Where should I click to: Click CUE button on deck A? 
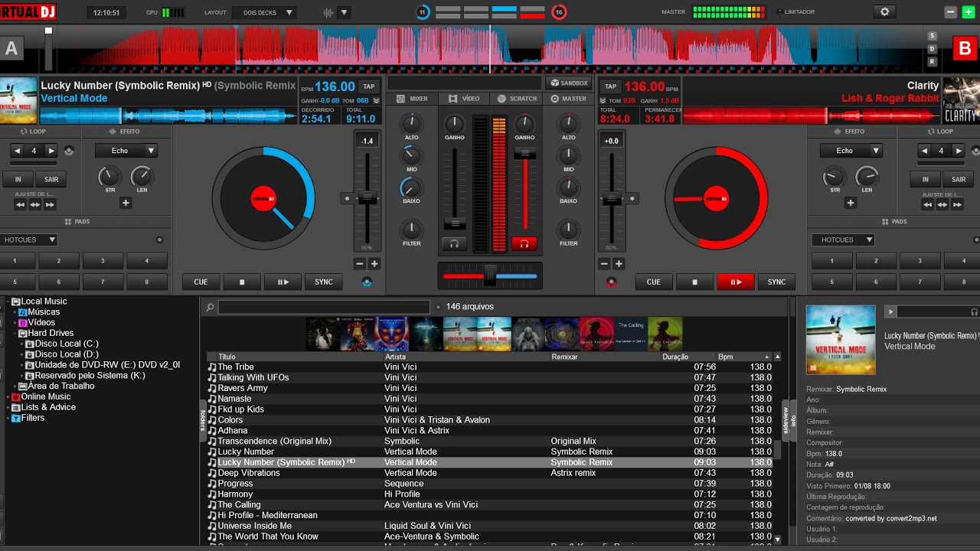[x=201, y=282]
